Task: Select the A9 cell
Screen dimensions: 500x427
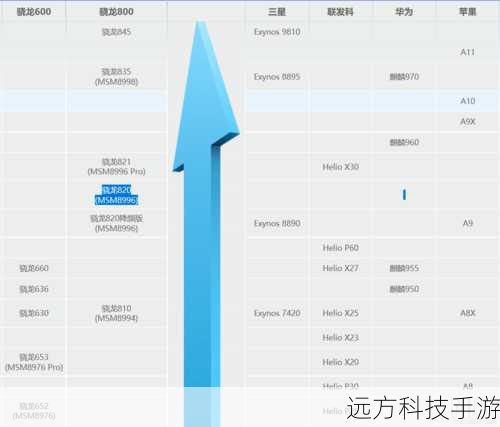Action: coord(468,223)
